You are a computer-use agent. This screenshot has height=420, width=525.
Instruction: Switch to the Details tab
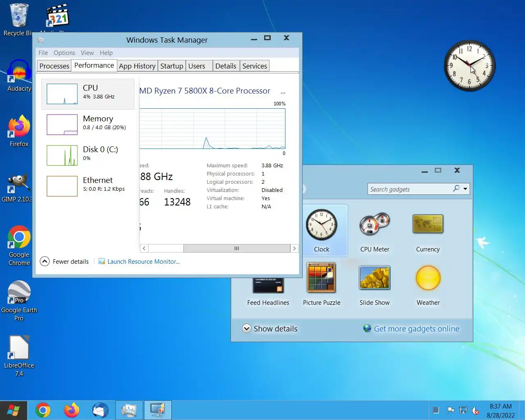[226, 66]
